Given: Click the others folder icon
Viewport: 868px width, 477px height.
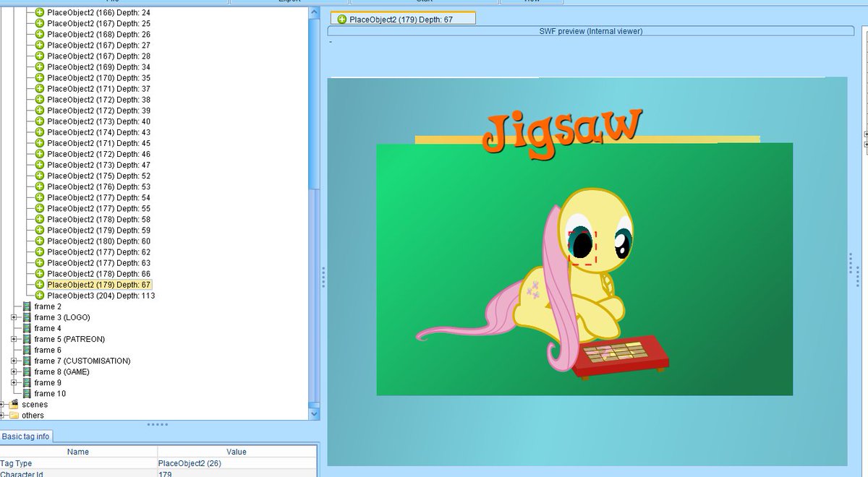Looking at the screenshot, I should [14, 415].
